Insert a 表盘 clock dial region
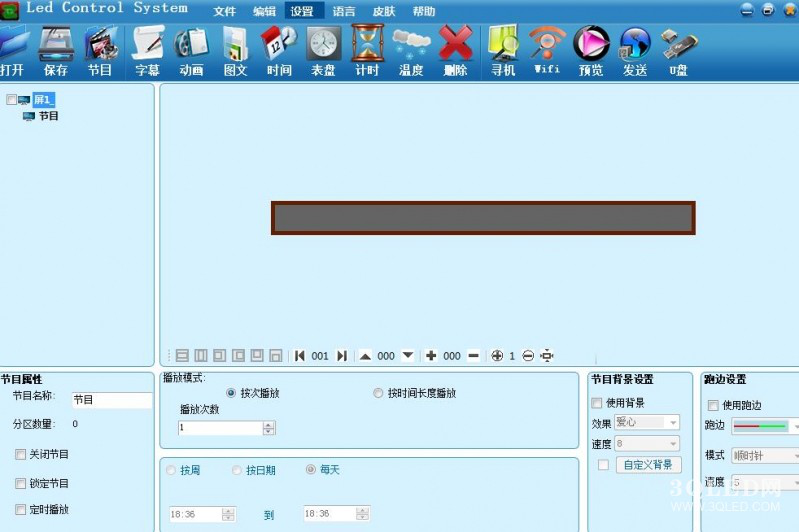The image size is (799, 532). [324, 51]
